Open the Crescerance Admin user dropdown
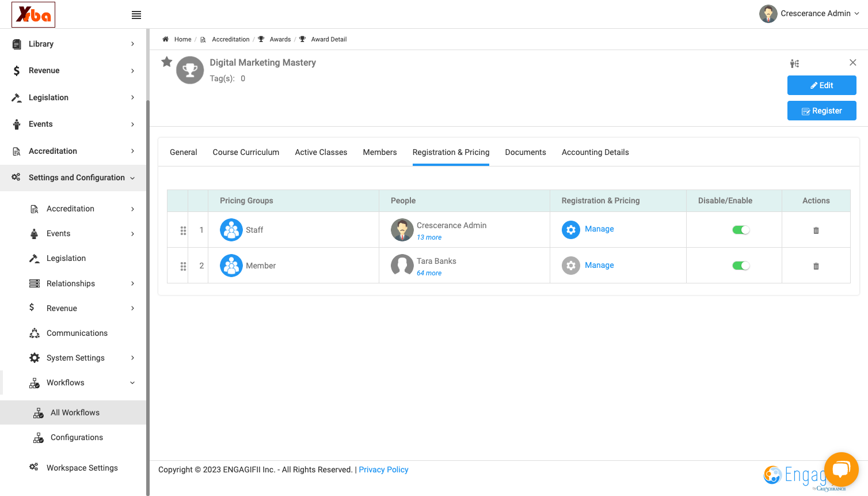This screenshot has width=868, height=496. (x=856, y=13)
